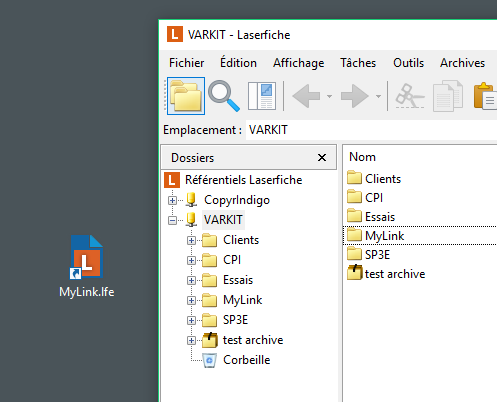Go forward with the right arrow
497x402 pixels.
[x=354, y=96]
